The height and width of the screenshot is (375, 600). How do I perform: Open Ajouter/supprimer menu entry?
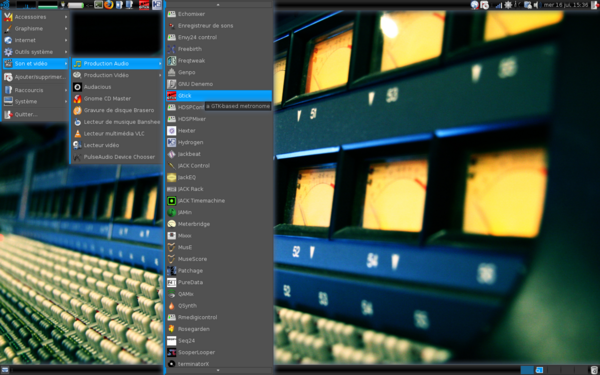pyautogui.click(x=36, y=77)
